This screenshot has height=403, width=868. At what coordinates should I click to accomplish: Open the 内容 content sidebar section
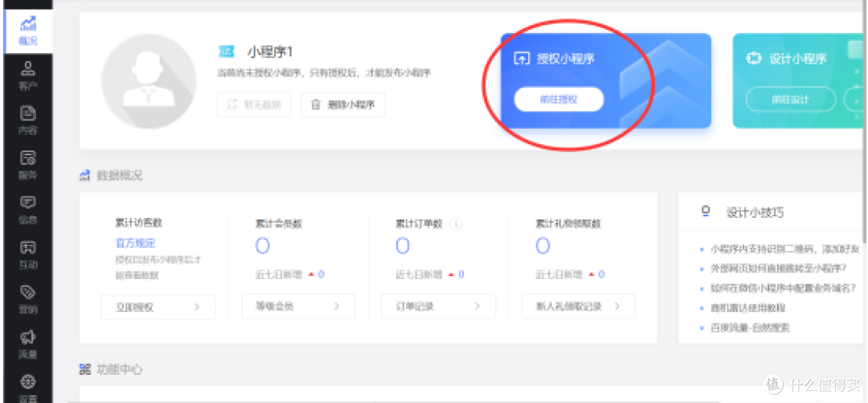(28, 121)
